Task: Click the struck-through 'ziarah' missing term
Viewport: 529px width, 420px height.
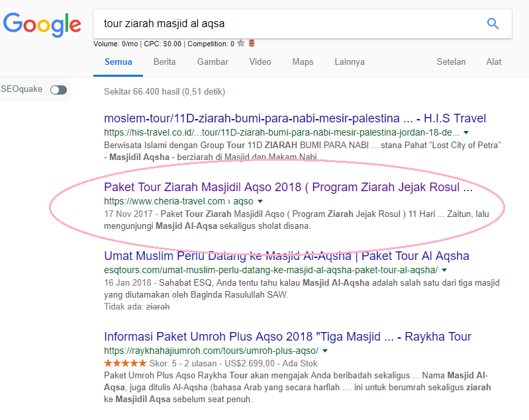Action: pyautogui.click(x=158, y=307)
